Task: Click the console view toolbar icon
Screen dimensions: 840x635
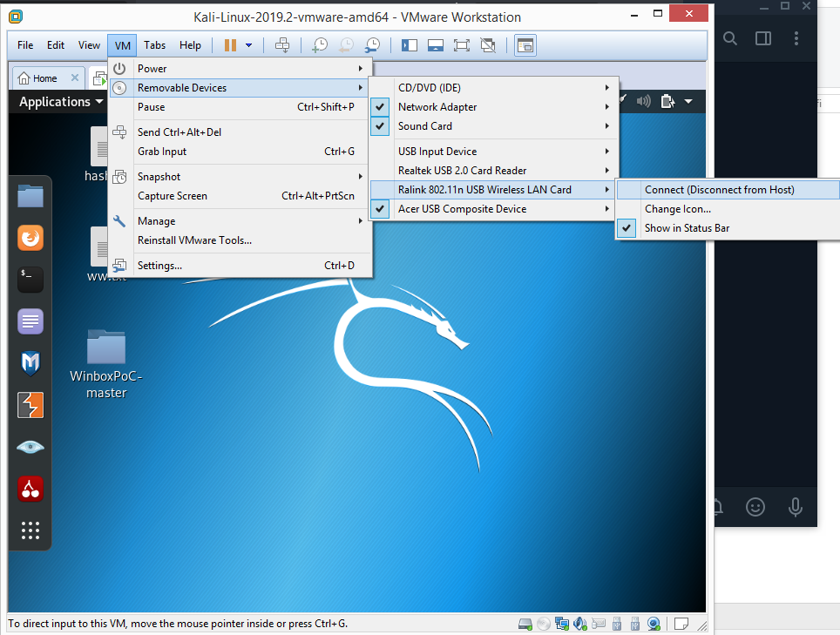Action: (525, 45)
